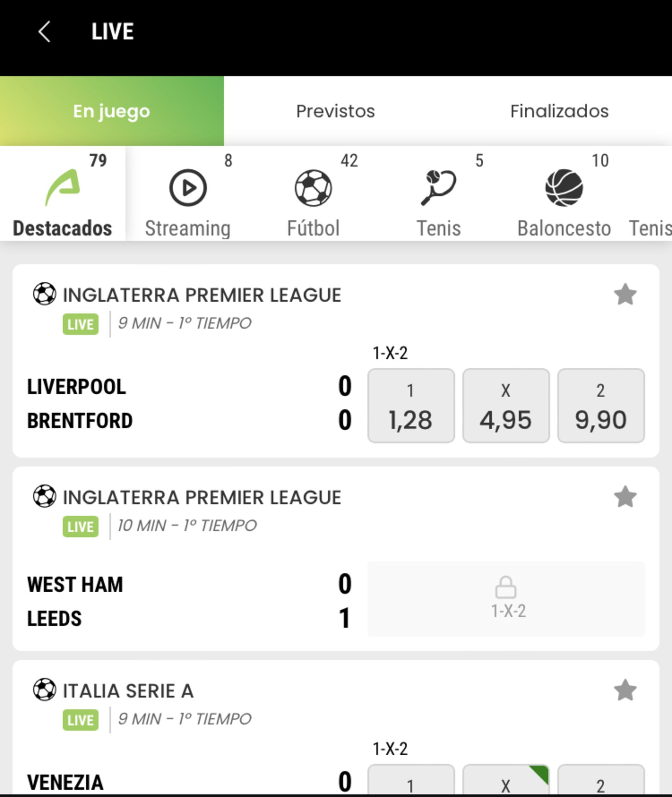Favorite the Liverpool vs Brentford match star
The width and height of the screenshot is (672, 797).
tap(625, 294)
